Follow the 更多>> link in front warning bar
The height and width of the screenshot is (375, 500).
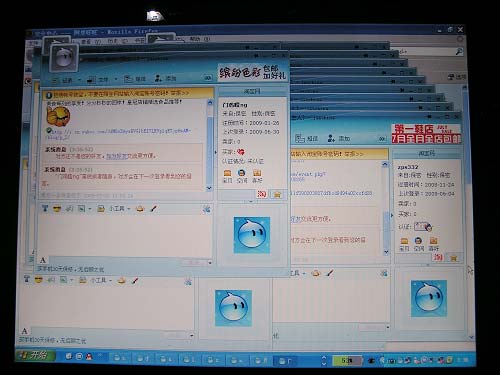pos(180,93)
